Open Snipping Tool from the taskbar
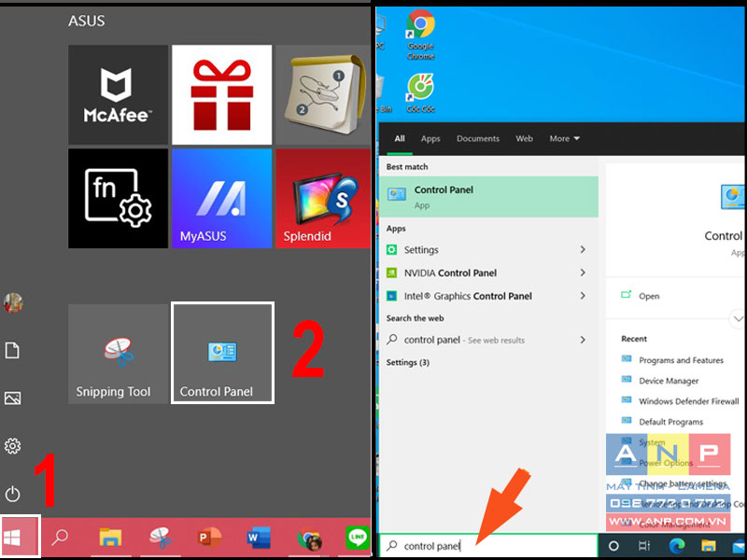This screenshot has height=560, width=747. pos(160,538)
